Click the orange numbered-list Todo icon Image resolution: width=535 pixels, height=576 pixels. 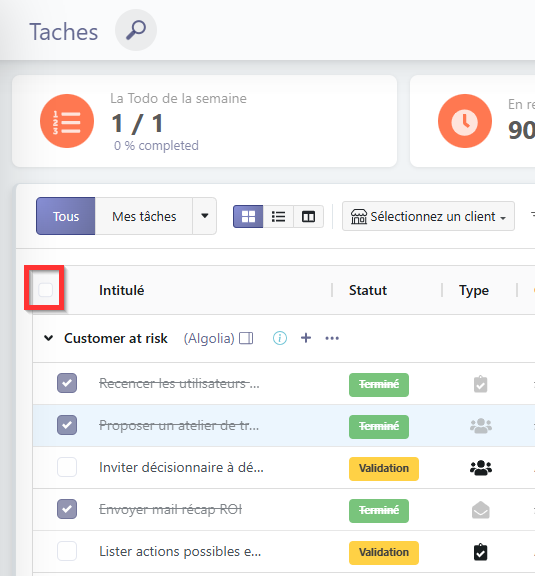click(67, 121)
